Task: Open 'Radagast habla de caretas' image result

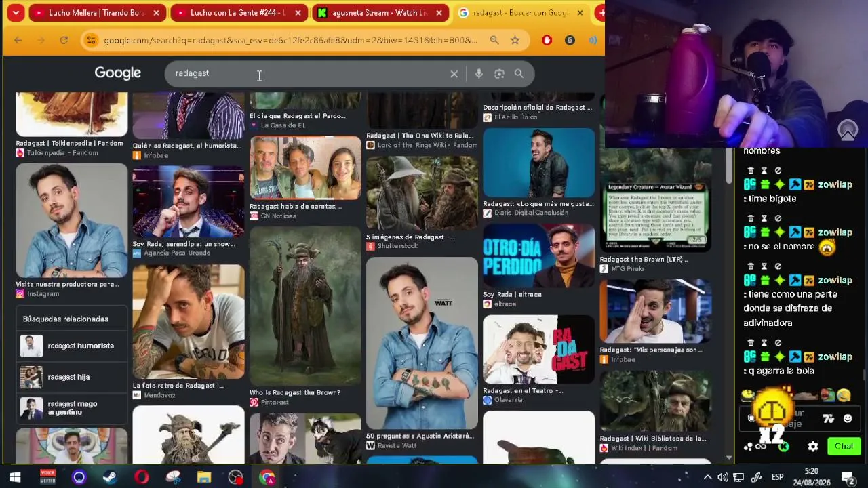Action: 305,167
